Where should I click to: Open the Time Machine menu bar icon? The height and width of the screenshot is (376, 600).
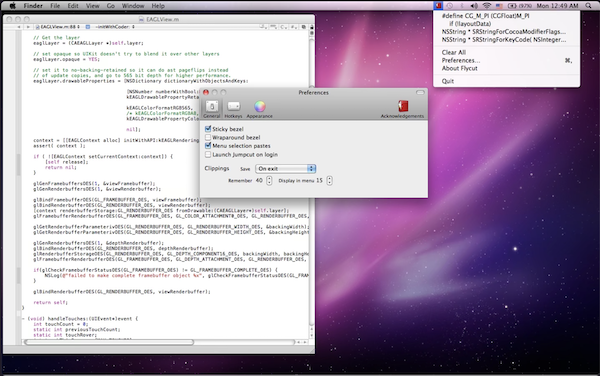click(450, 6)
